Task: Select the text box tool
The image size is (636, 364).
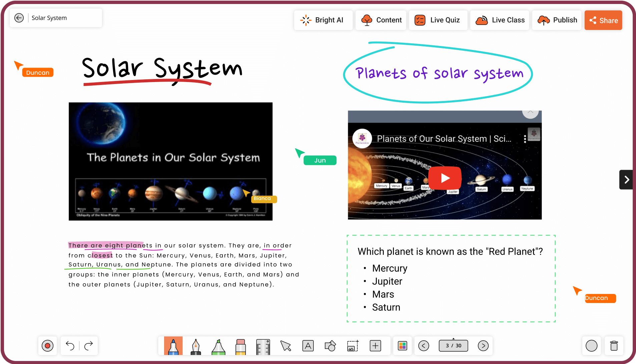Action: tap(308, 346)
